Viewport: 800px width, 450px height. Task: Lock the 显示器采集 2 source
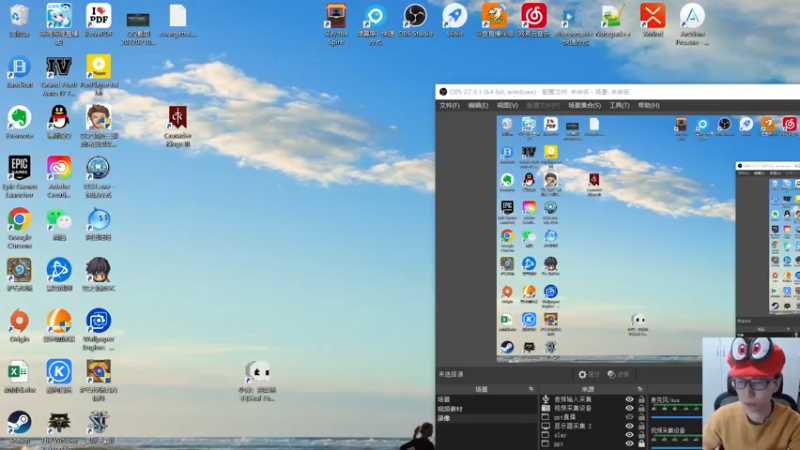pos(641,426)
